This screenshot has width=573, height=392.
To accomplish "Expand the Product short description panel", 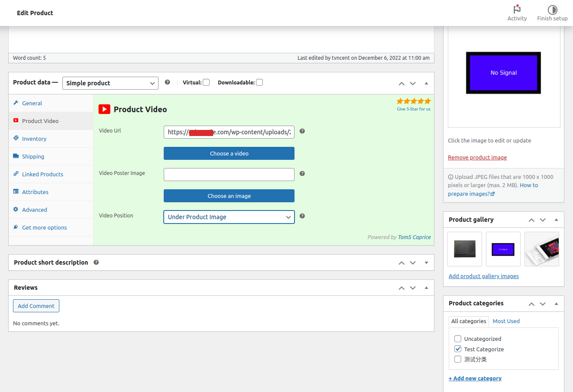I will coord(426,263).
